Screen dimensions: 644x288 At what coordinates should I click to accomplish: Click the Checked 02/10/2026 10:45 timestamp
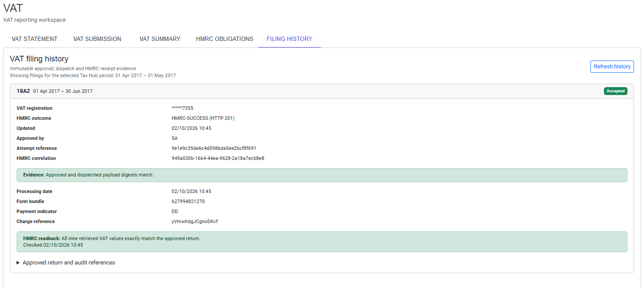pos(53,245)
